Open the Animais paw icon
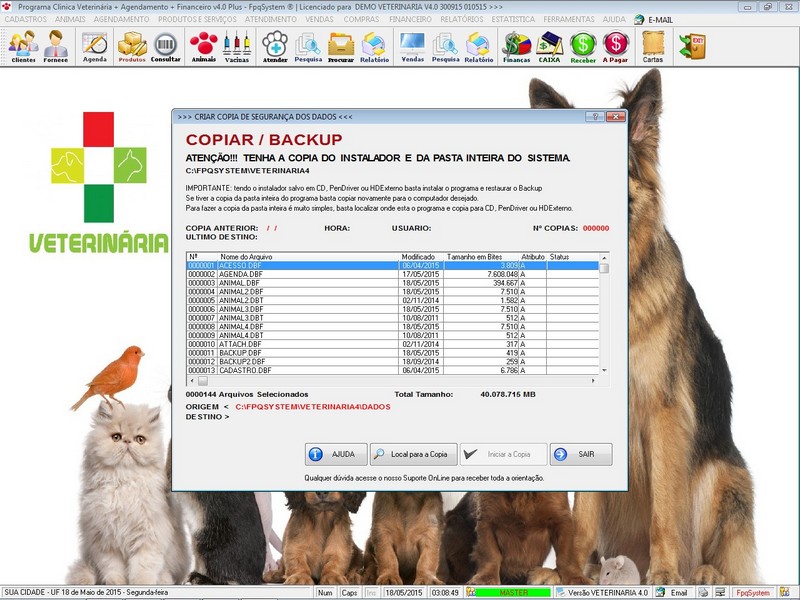Image resolution: width=800 pixels, height=600 pixels. (204, 47)
